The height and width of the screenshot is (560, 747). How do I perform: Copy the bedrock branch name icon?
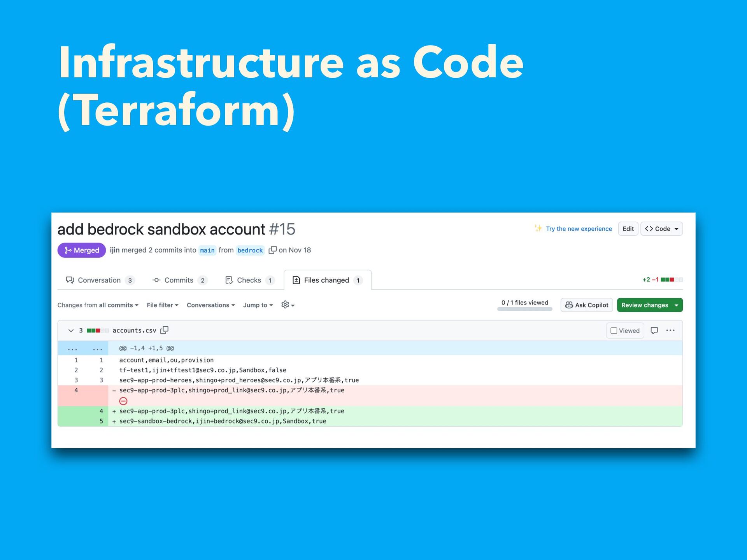coord(272,250)
